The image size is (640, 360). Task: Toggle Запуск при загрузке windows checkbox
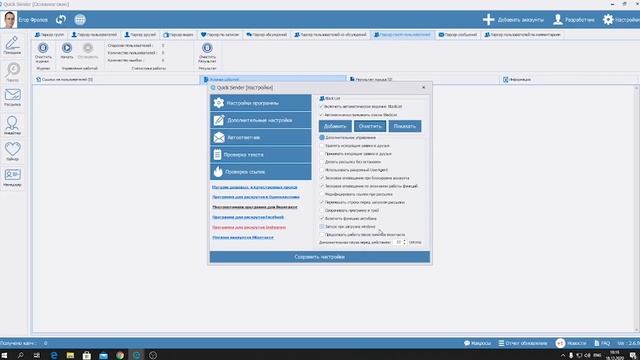[322, 227]
